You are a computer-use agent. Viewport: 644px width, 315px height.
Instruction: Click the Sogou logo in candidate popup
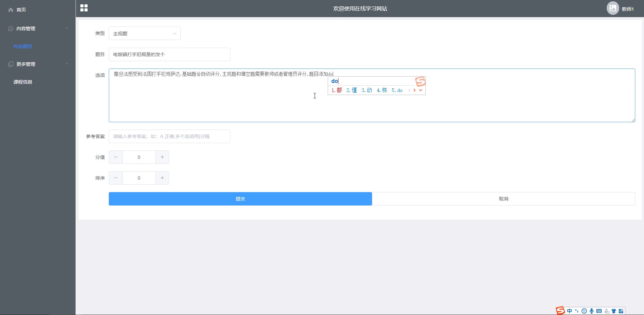click(x=420, y=82)
